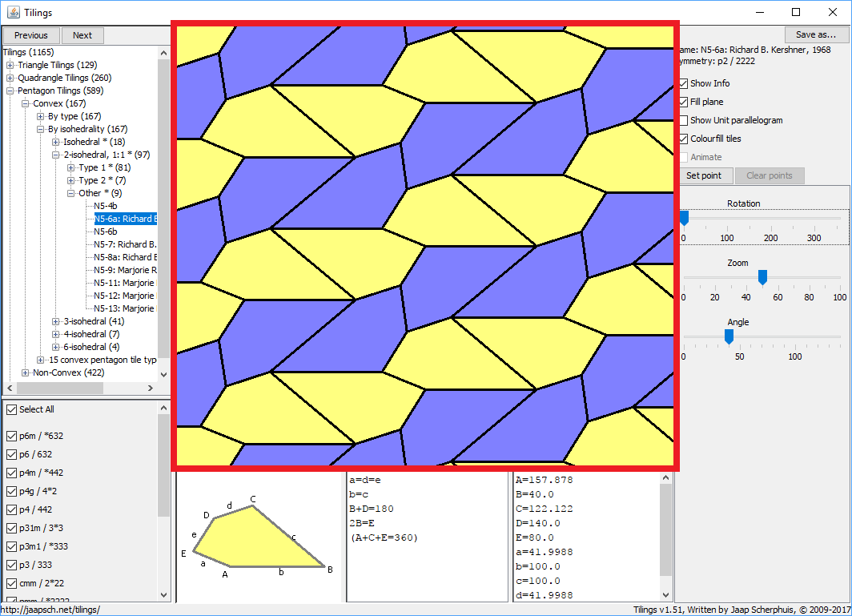The width and height of the screenshot is (852, 616).
Task: Enable Show Unit parallelogram
Action: (x=684, y=121)
